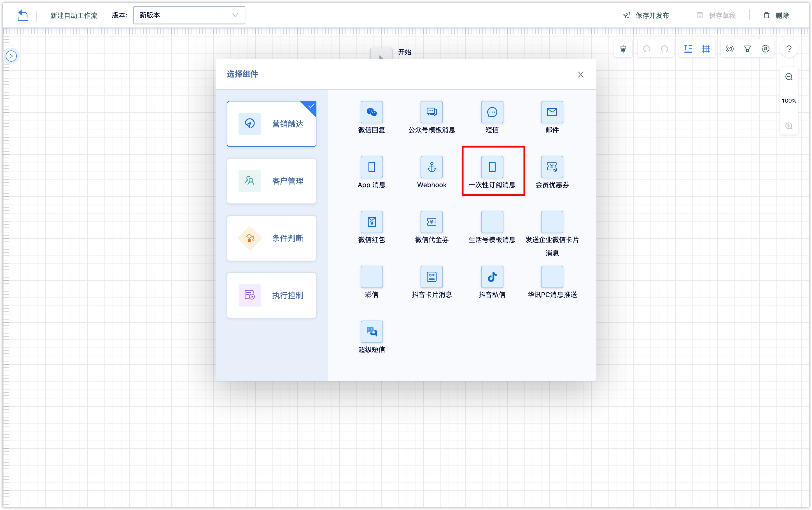Choose the App 消息 component

tap(372, 172)
